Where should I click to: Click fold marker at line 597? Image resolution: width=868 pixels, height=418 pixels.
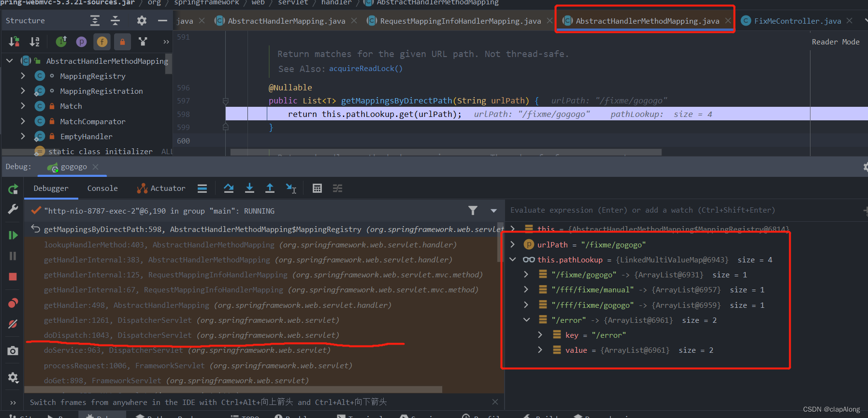pos(226,101)
